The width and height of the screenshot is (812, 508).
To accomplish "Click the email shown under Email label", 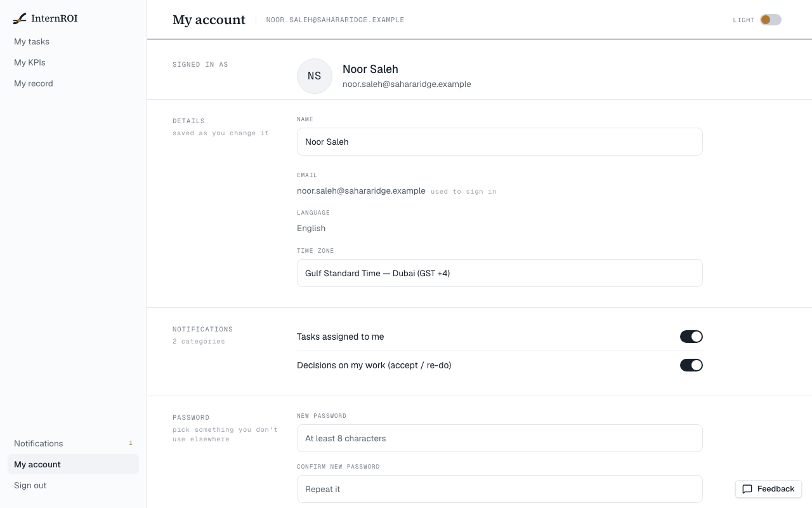I will click(x=361, y=190).
